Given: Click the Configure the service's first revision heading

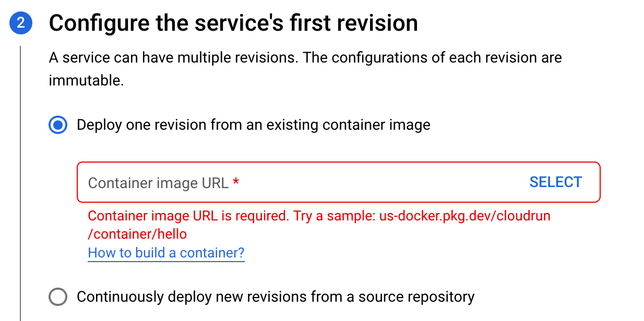Looking at the screenshot, I should click(x=233, y=23).
